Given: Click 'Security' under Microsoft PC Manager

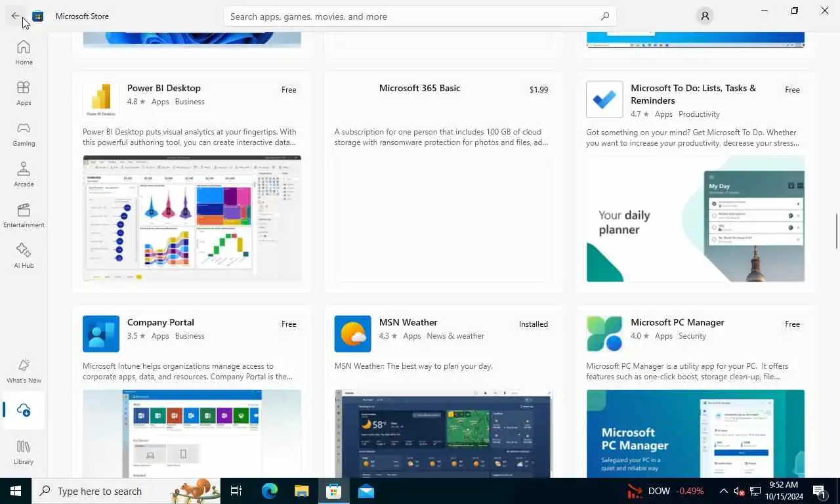Looking at the screenshot, I should click(692, 336).
